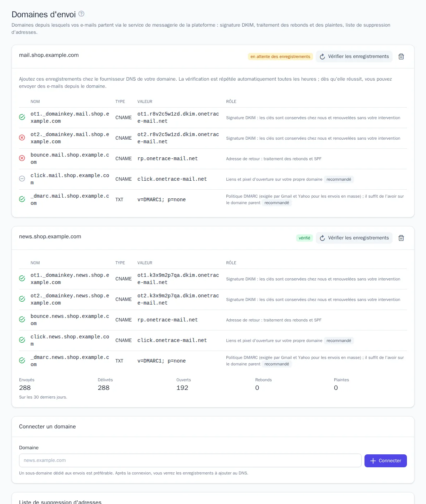Click the 'recommandé' tag in click.mail.shop.example.com row
This screenshot has height=504, width=426.
339,179
